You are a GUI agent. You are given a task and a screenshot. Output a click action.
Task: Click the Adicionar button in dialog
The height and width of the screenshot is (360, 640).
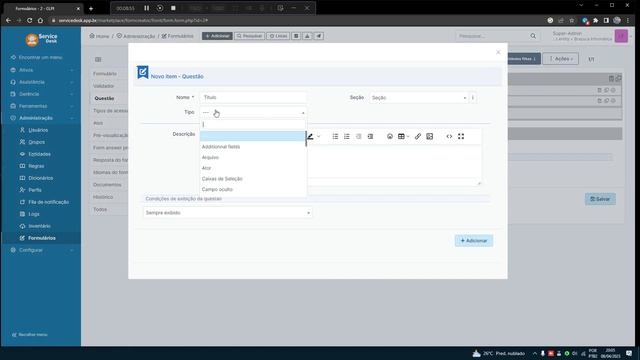coord(474,241)
